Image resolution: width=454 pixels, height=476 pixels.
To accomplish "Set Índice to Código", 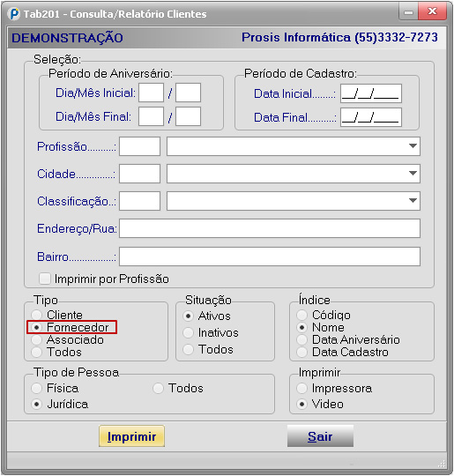I will coord(301,315).
